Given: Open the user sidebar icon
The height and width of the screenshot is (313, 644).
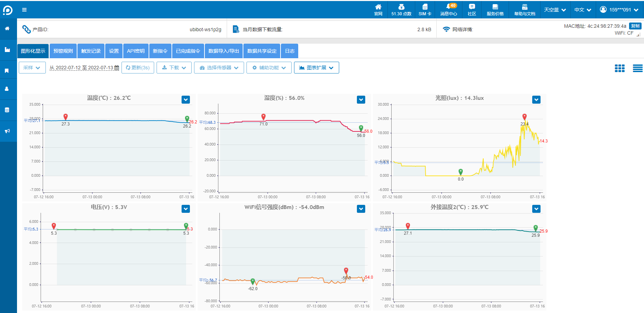Looking at the screenshot, I should click(7, 89).
